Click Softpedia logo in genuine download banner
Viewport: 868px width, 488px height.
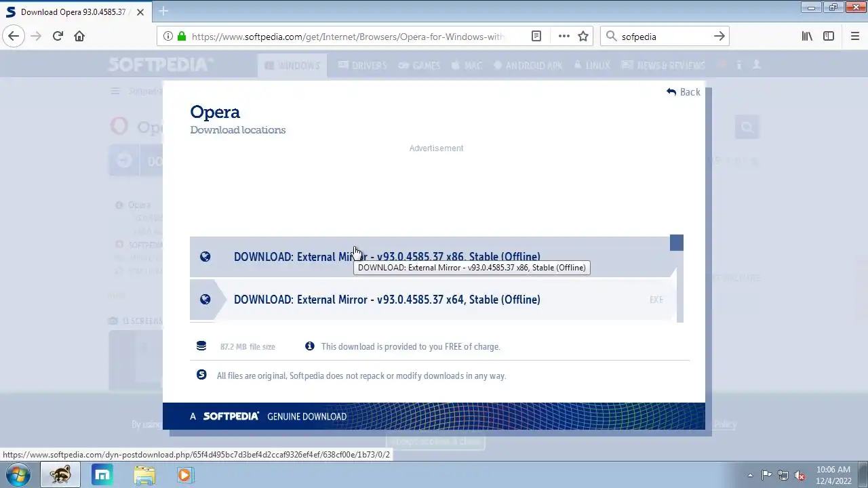(231, 416)
